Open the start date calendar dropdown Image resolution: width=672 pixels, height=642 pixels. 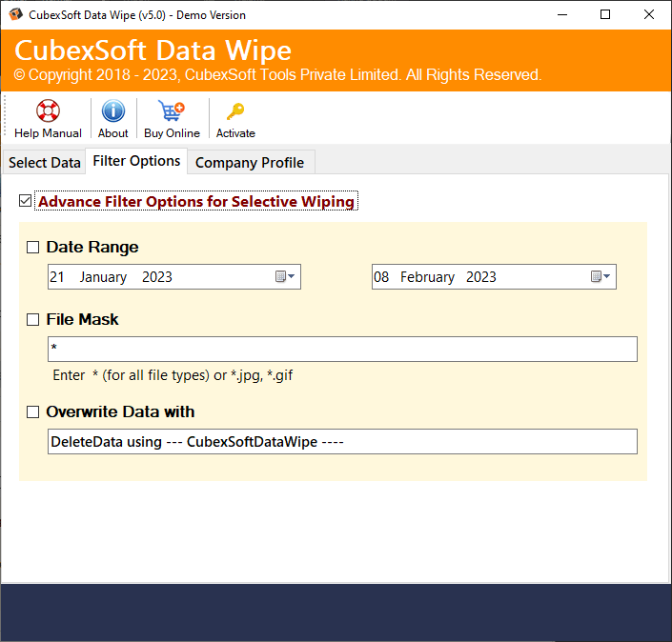pyautogui.click(x=286, y=277)
